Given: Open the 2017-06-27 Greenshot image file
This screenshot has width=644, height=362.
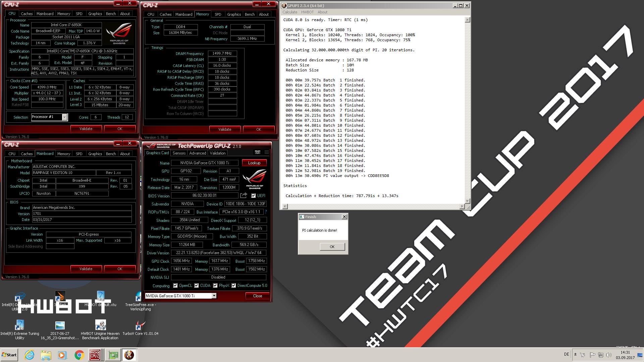Looking at the screenshot, I should click(x=60, y=330).
